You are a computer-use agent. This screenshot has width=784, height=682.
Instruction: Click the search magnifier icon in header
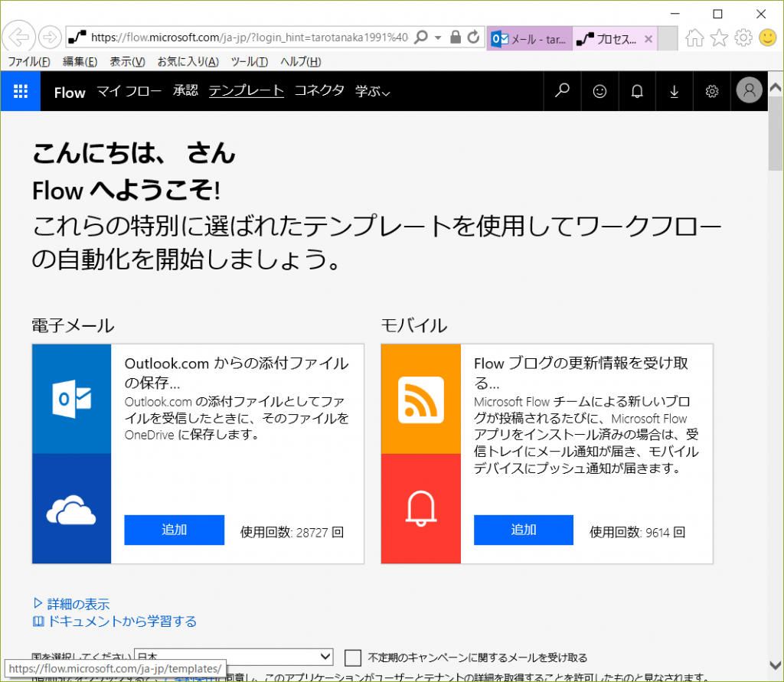pos(562,91)
